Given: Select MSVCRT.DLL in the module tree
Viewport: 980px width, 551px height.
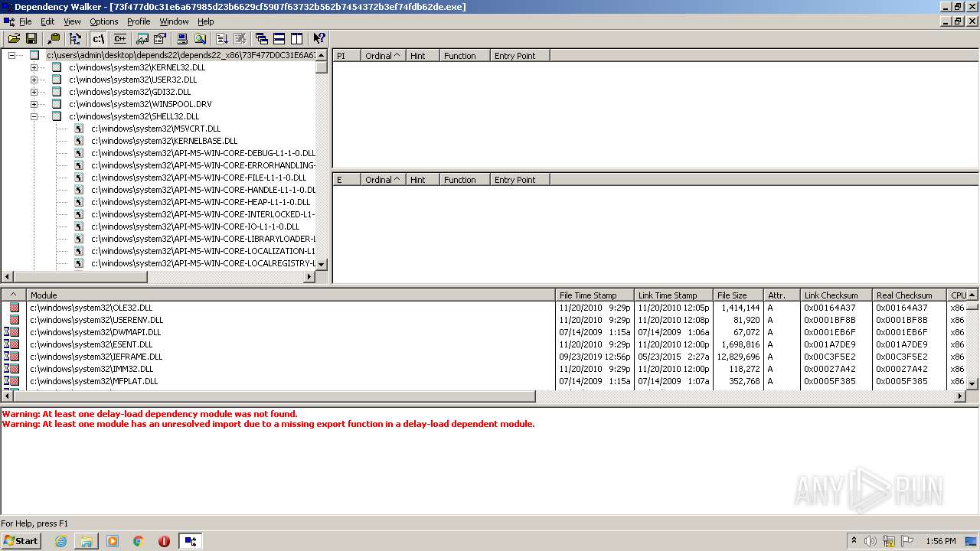Looking at the screenshot, I should pyautogui.click(x=155, y=129).
